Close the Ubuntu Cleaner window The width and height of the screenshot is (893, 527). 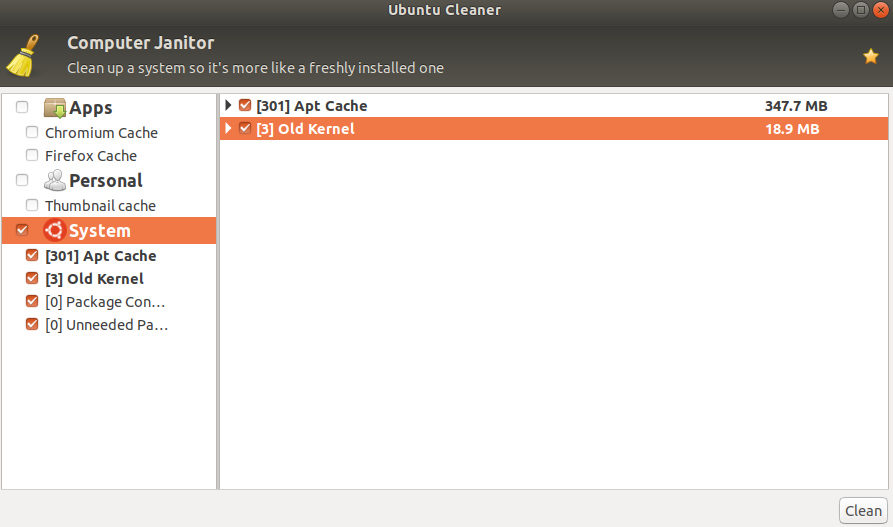tap(880, 10)
